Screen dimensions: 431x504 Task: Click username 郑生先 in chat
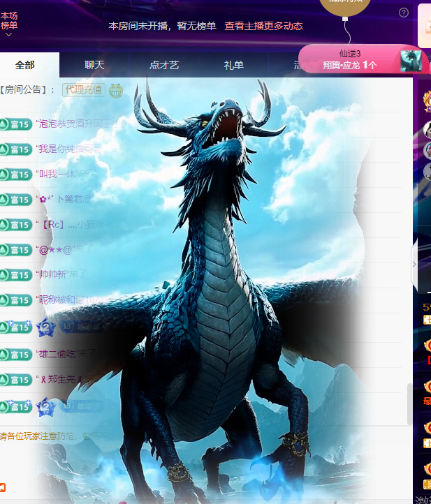[61, 379]
